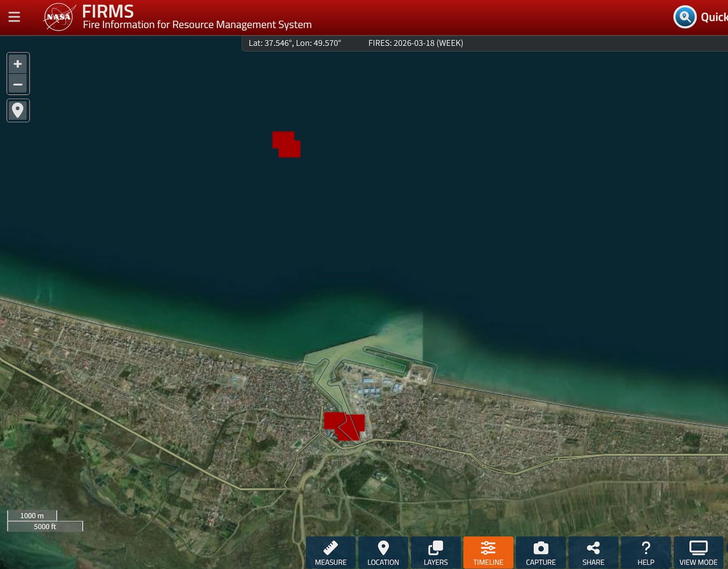Click the 1000 m scale bar
The image size is (728, 569).
click(x=32, y=516)
